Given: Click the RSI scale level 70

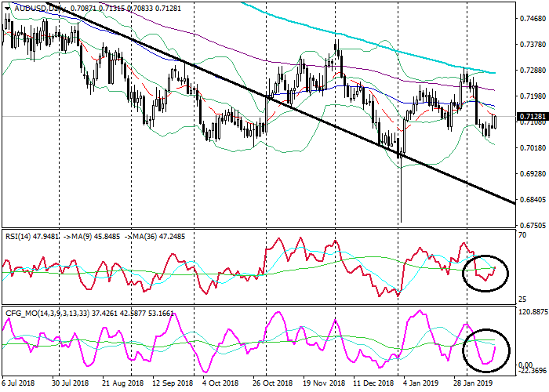Looking at the screenshot, I should pos(522,234).
